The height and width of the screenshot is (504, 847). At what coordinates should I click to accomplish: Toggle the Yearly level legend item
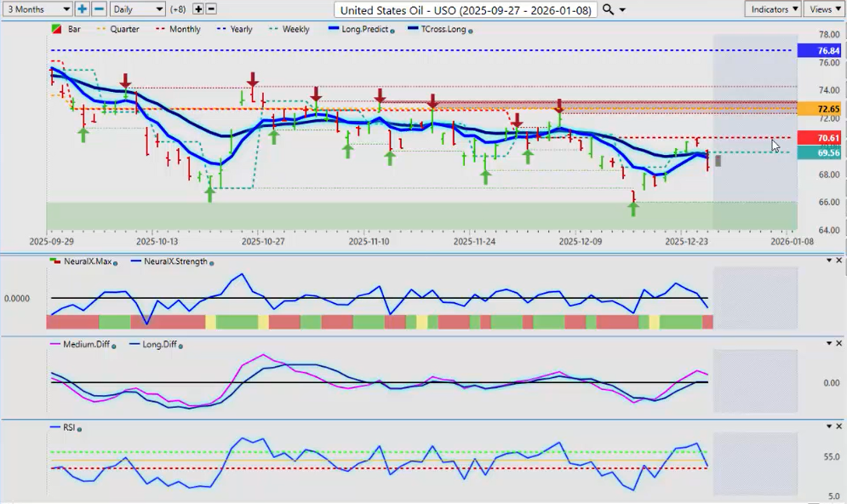235,29
